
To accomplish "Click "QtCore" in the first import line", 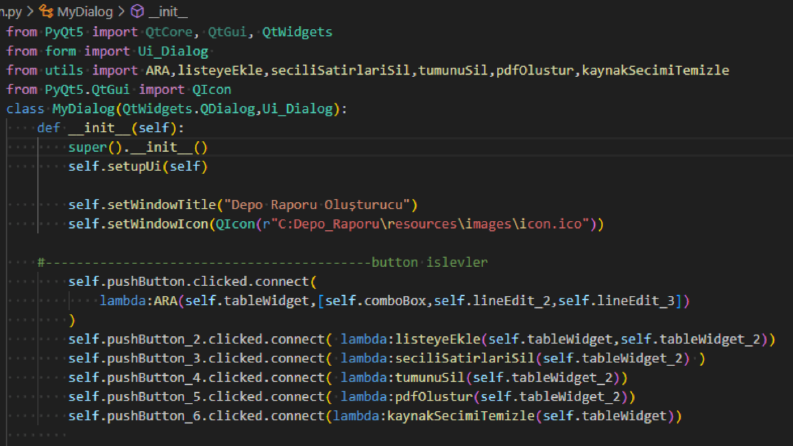I will tap(169, 32).
